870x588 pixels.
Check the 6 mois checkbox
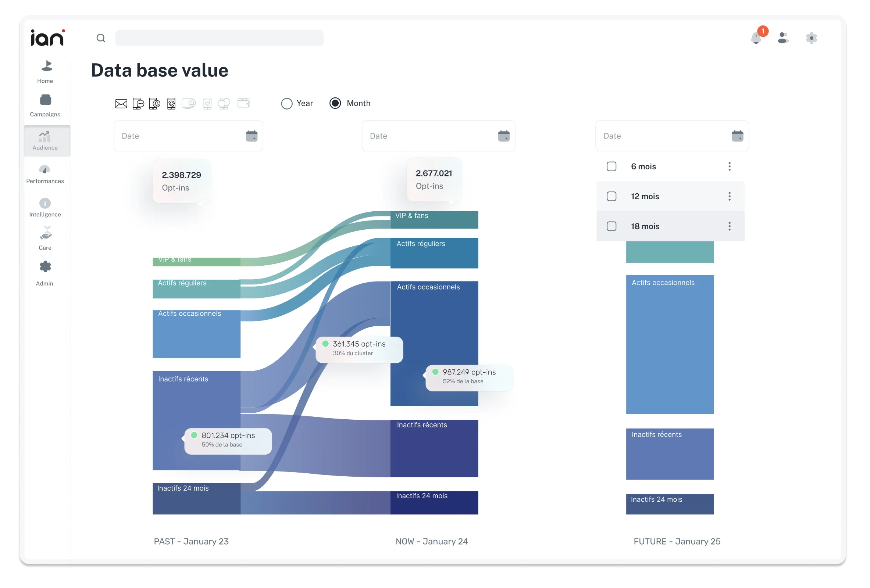pyautogui.click(x=612, y=166)
